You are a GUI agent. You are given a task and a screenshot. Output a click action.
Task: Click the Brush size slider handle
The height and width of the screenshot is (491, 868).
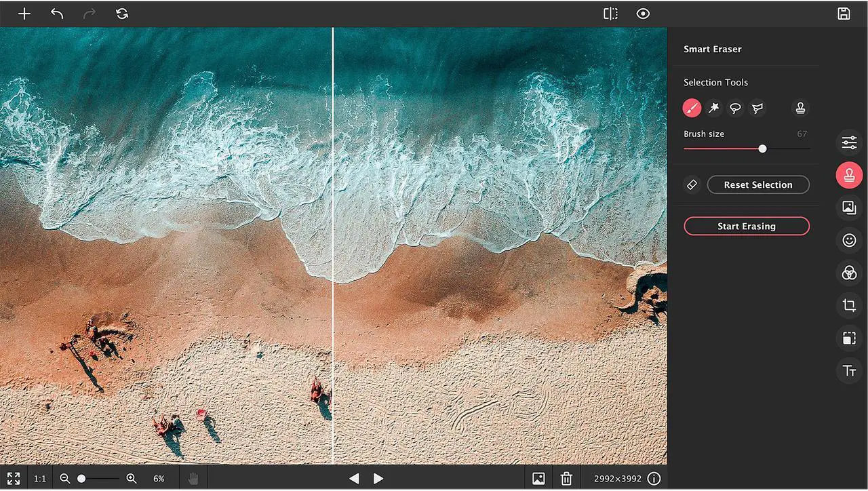tap(762, 149)
